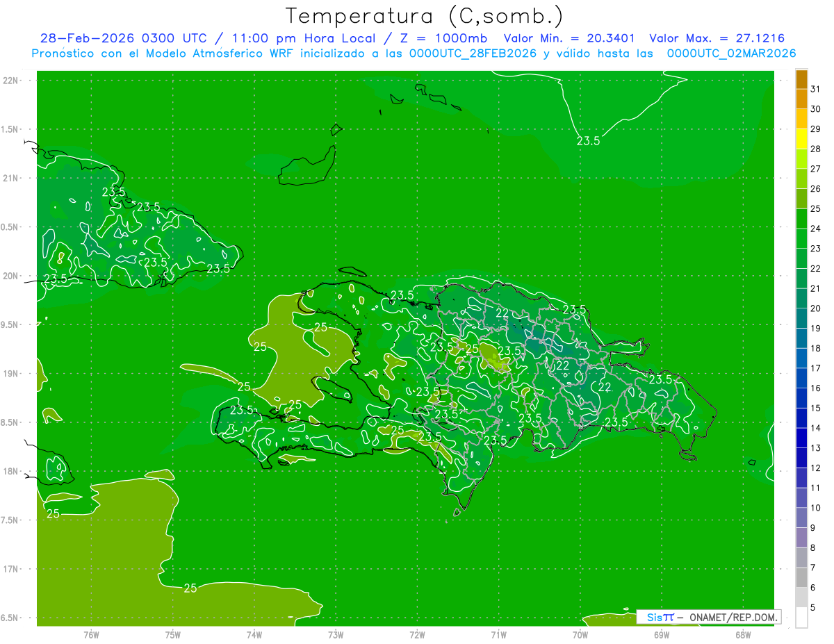Viewport: 834px width, 644px height.
Task: Click the color scale number 11
Action: 815,488
